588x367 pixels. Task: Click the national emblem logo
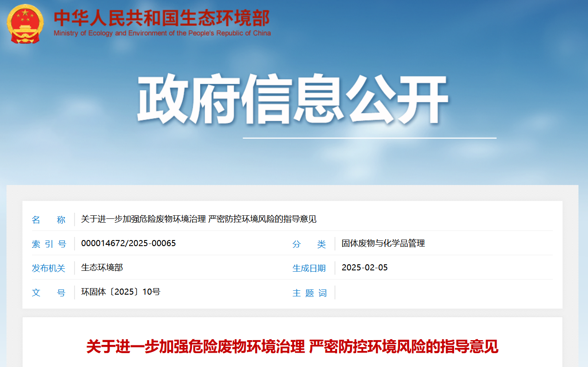coord(26,24)
